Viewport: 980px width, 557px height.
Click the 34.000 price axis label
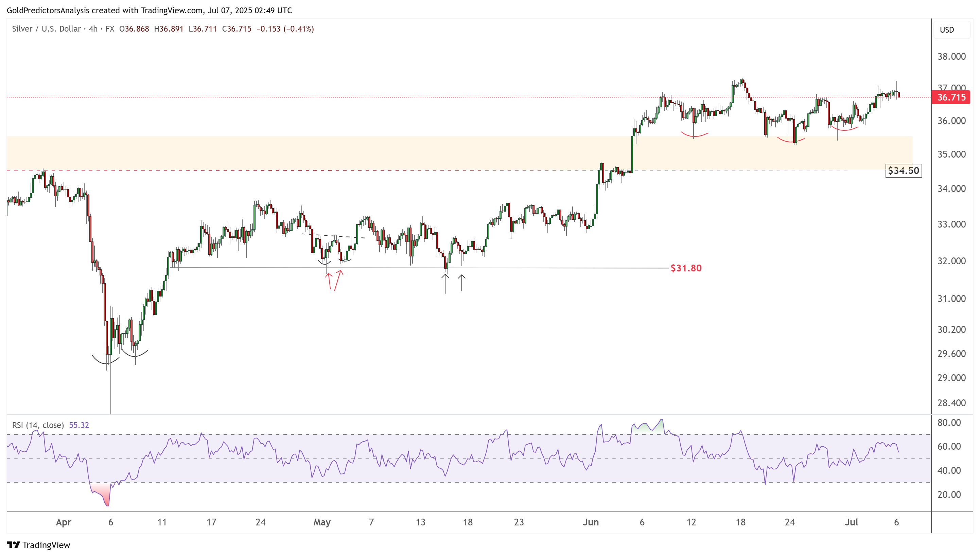[951, 188]
